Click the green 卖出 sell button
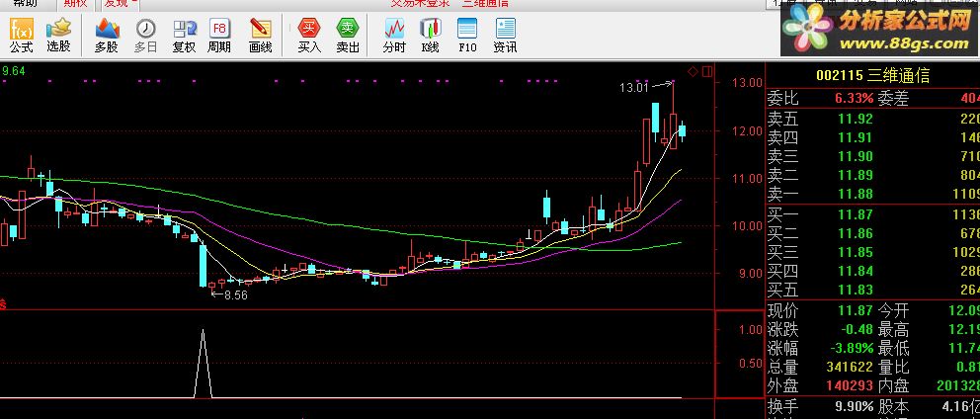Image resolution: width=980 pixels, height=419 pixels. (x=348, y=36)
